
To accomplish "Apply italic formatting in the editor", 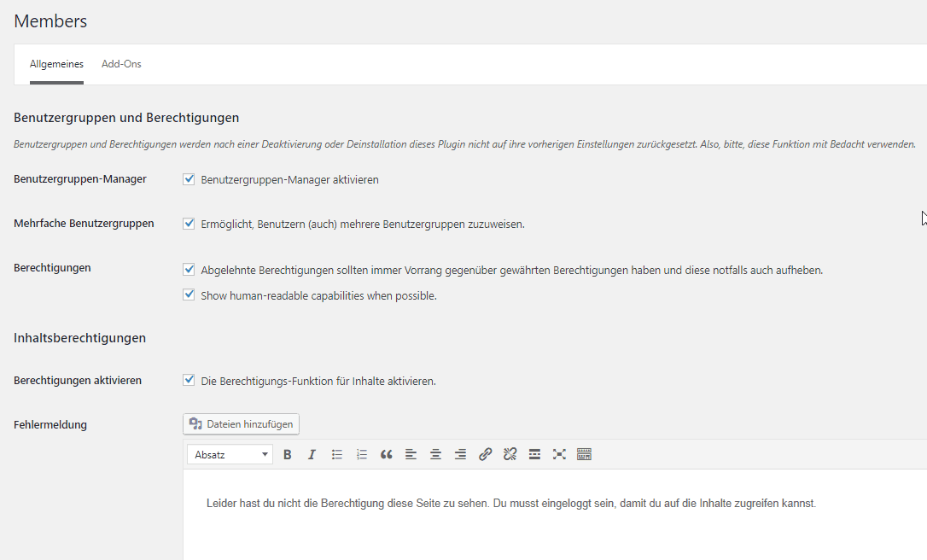I will coord(312,453).
